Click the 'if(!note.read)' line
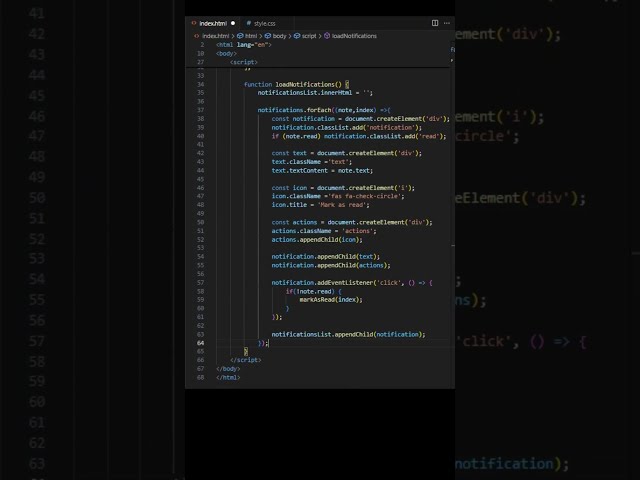Image resolution: width=640 pixels, height=480 pixels. click(313, 291)
